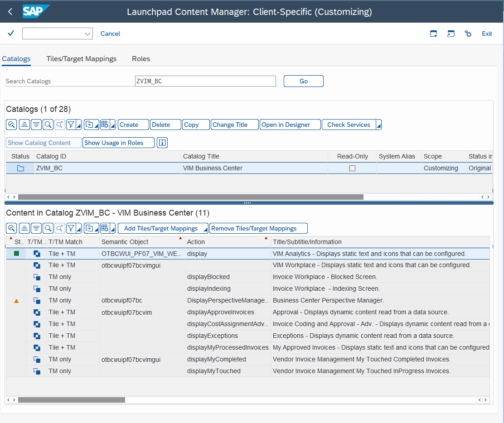Switch to the Catalogs tab
Image resolution: width=504 pixels, height=423 pixels.
click(16, 59)
